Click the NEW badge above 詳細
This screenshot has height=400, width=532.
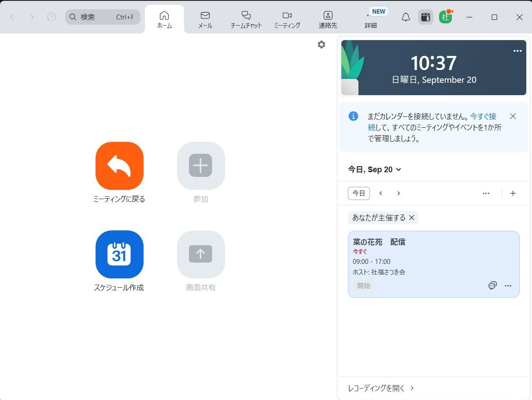point(379,11)
